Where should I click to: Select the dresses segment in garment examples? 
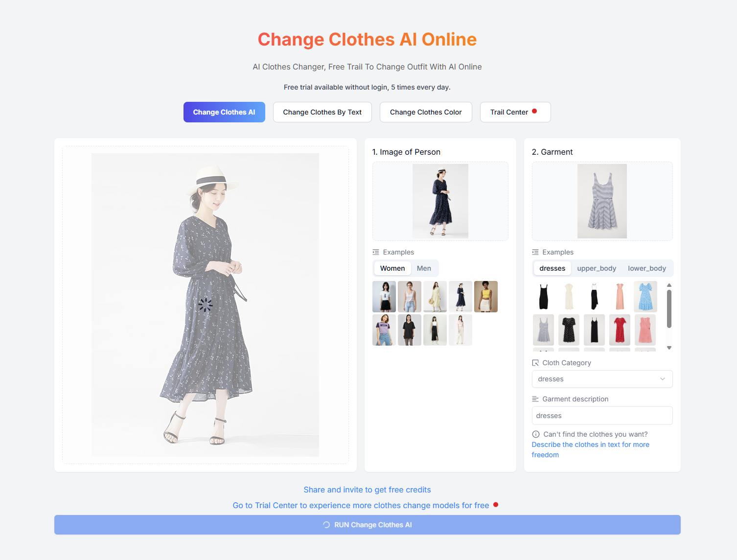[x=552, y=268]
